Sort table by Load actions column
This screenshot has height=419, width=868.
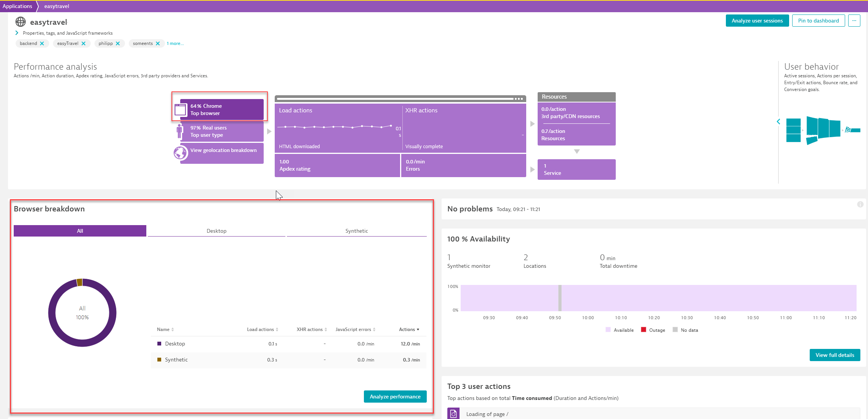click(x=263, y=329)
